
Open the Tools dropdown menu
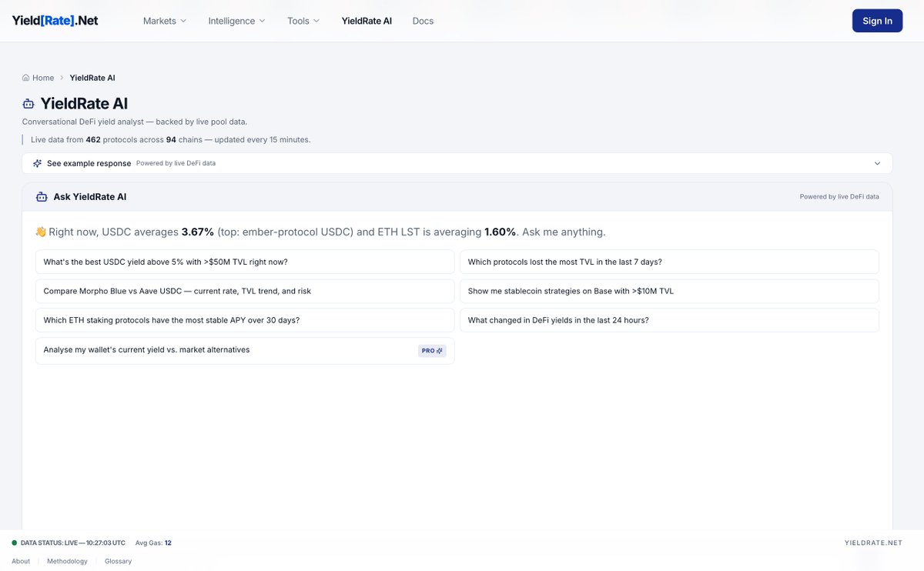303,21
